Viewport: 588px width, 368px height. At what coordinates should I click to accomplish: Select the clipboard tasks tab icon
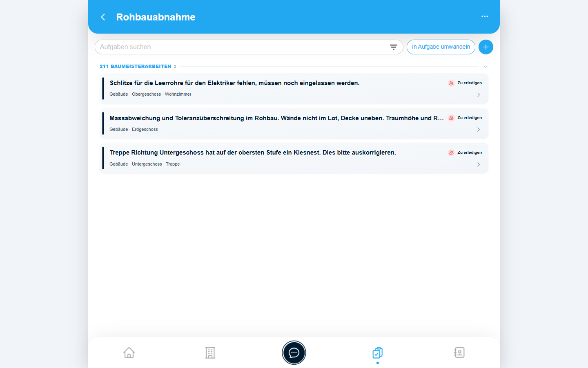378,353
